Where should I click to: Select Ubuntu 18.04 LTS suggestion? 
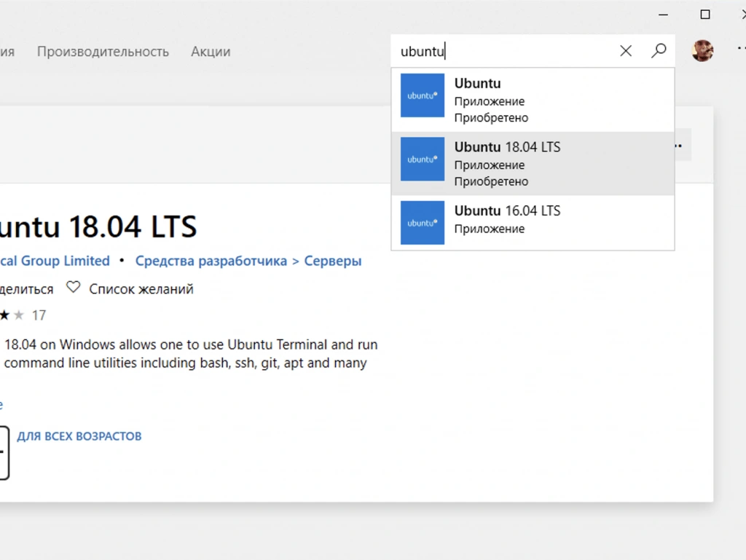click(533, 164)
